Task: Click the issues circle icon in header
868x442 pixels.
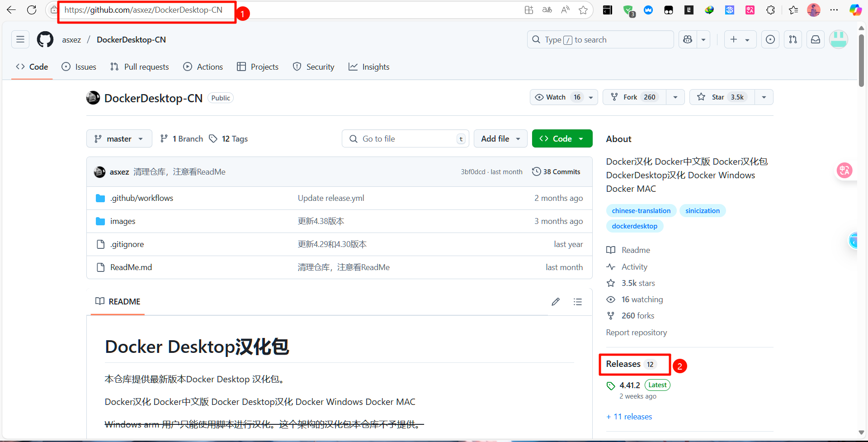Action: [770, 40]
